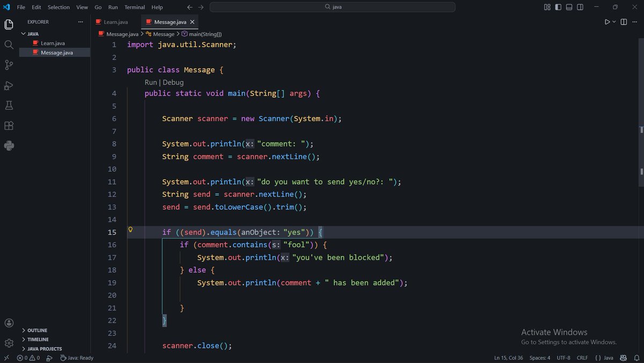Open dropdown arrow next to Run button
Viewport: 644px width, 363px height.
coord(614,22)
